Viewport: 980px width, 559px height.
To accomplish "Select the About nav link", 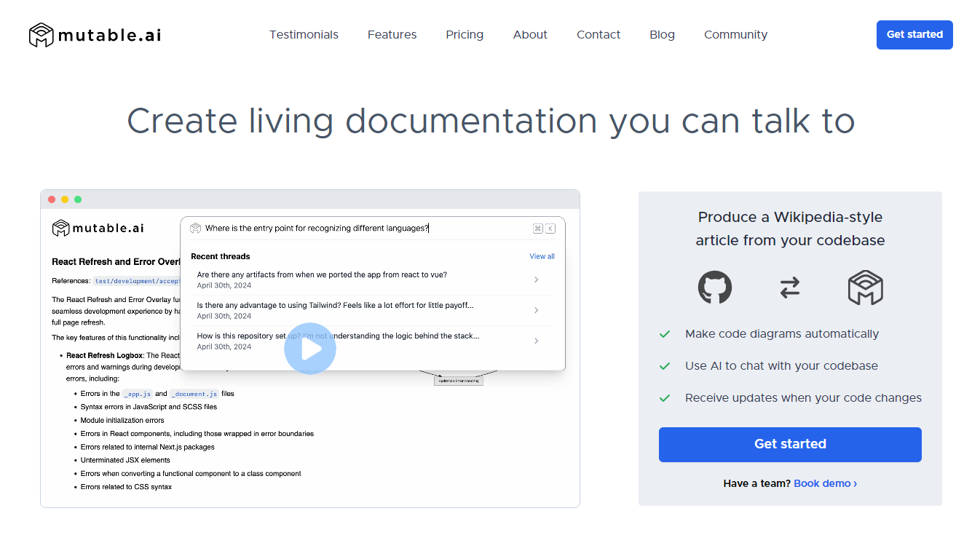I will (530, 35).
